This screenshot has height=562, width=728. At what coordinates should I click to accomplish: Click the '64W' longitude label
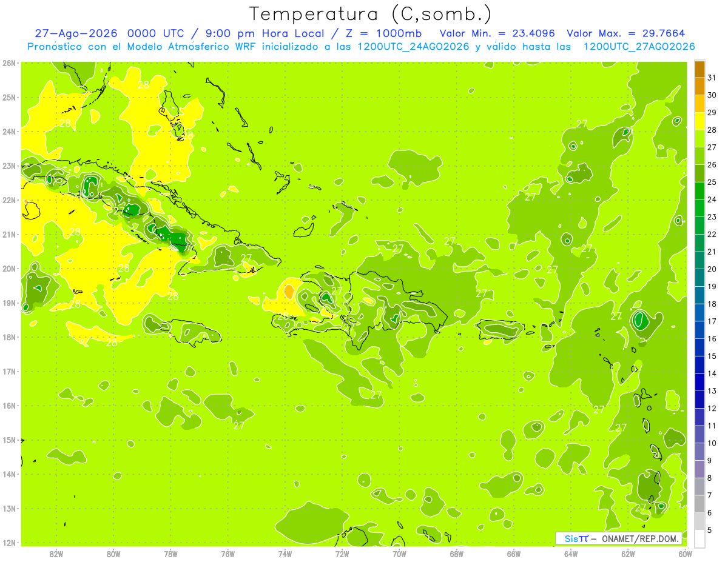point(571,554)
